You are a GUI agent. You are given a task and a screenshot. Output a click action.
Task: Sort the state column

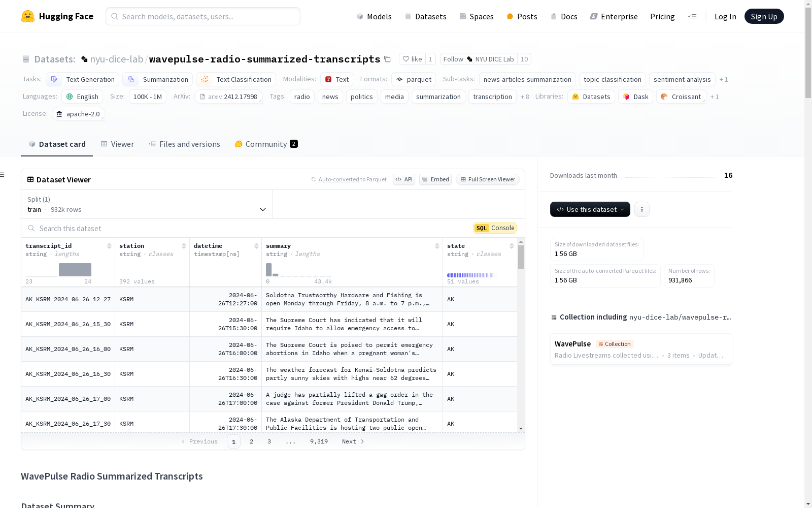tap(512, 246)
